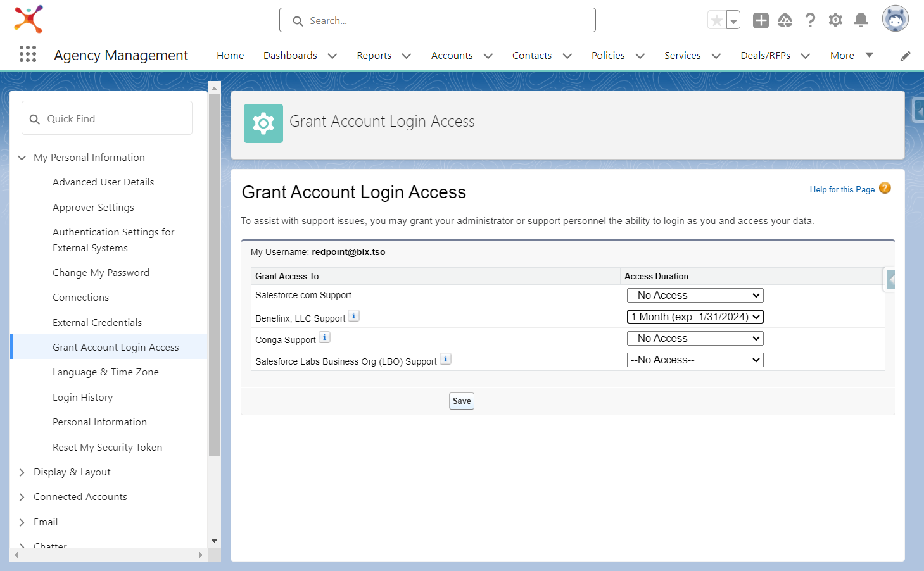Viewport: 924px width, 571px height.
Task: Open the Policies tab
Action: coord(608,56)
